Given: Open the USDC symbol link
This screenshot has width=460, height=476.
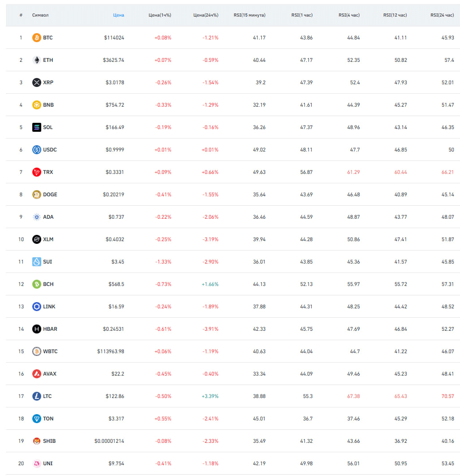Looking at the screenshot, I should point(50,150).
